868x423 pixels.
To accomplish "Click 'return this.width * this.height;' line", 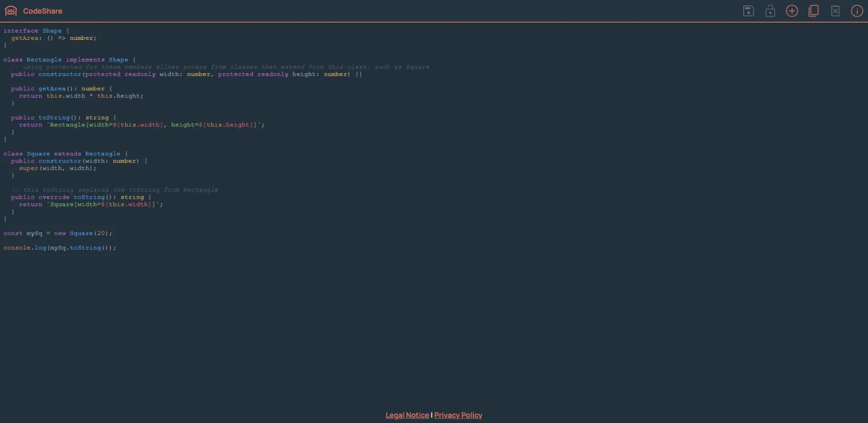I will pos(81,96).
